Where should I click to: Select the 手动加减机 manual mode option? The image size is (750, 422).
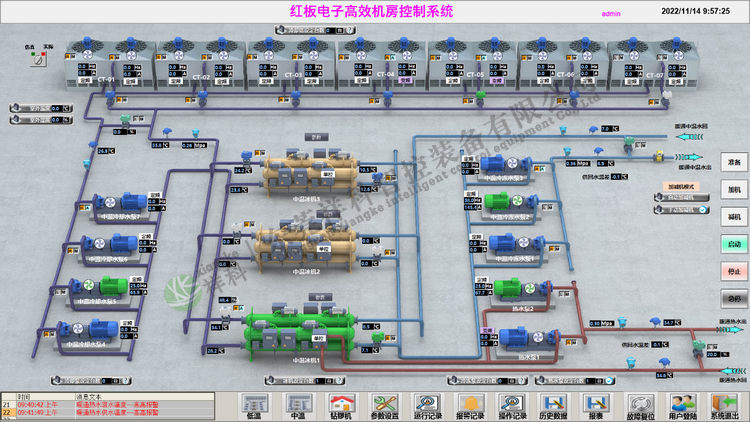coord(679,211)
